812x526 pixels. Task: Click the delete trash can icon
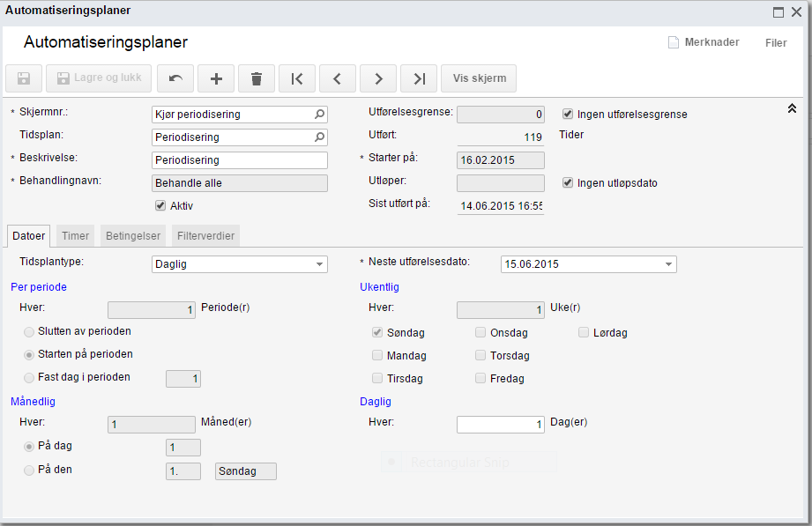tap(257, 78)
